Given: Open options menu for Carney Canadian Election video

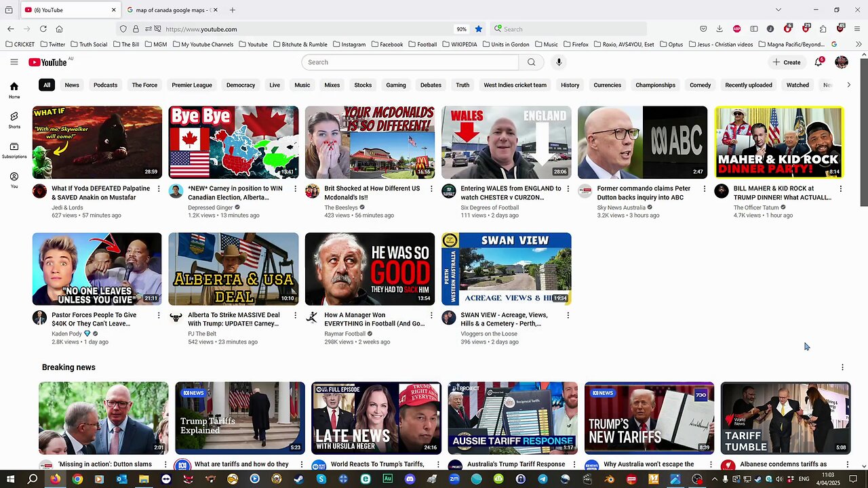Looking at the screenshot, I should click(x=295, y=188).
